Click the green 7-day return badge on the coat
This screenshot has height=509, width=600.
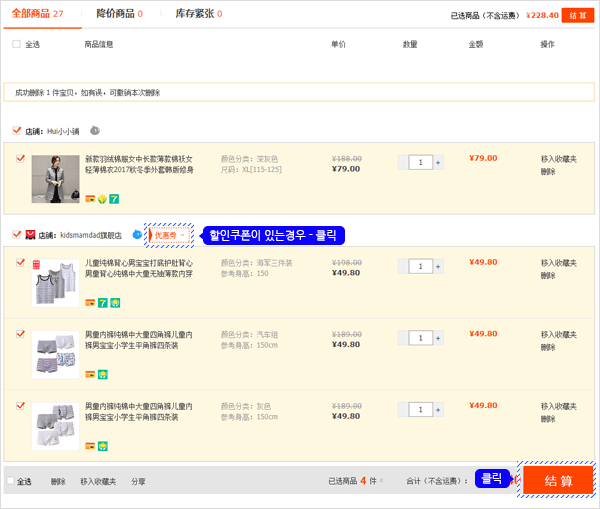[x=114, y=198]
